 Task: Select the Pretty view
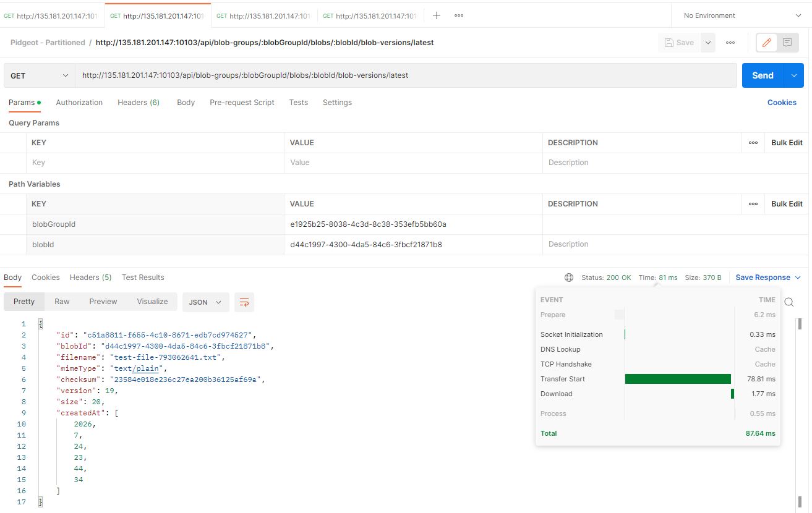24,302
